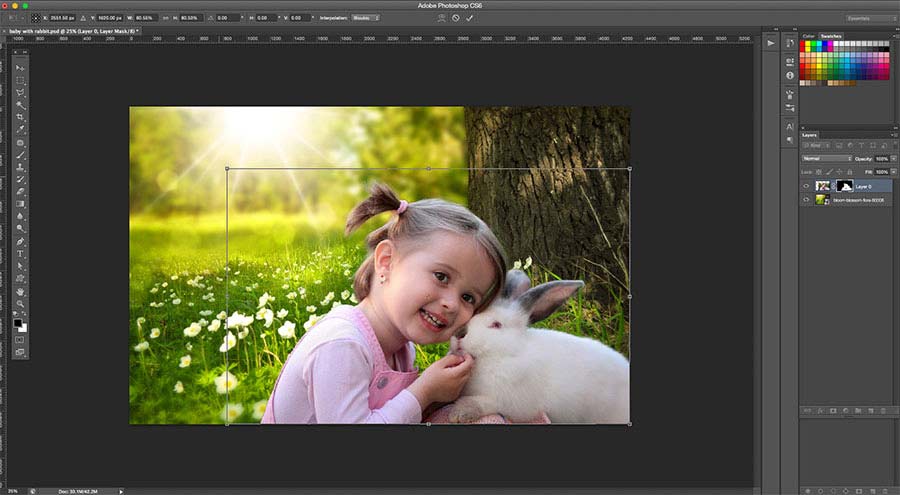
Task: Switch to the Color panel tab
Action: [808, 36]
